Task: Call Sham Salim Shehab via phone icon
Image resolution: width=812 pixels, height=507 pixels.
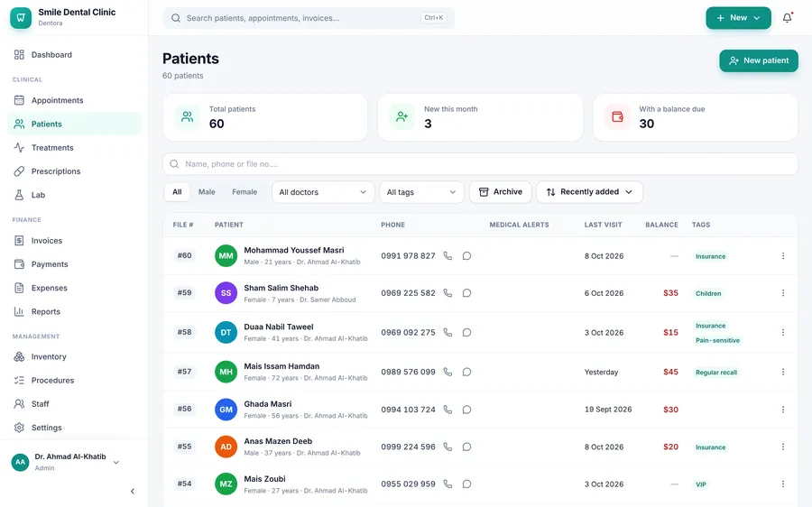Action: point(448,293)
